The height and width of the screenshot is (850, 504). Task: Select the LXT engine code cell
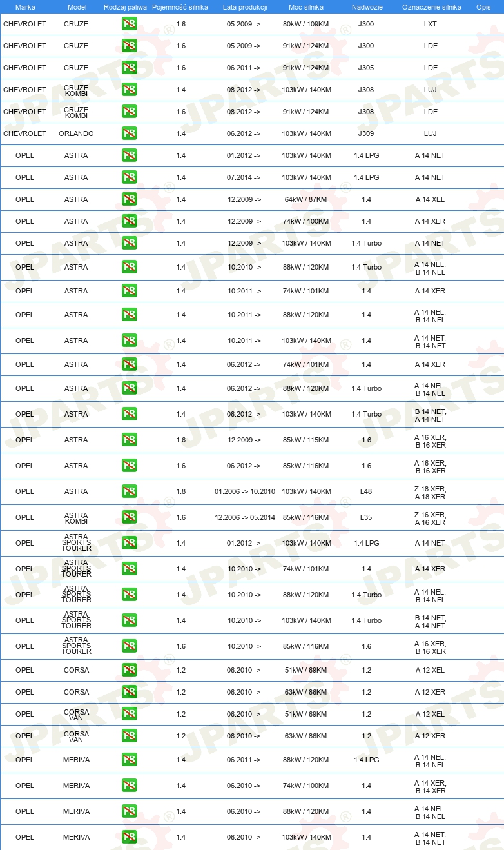coord(430,24)
